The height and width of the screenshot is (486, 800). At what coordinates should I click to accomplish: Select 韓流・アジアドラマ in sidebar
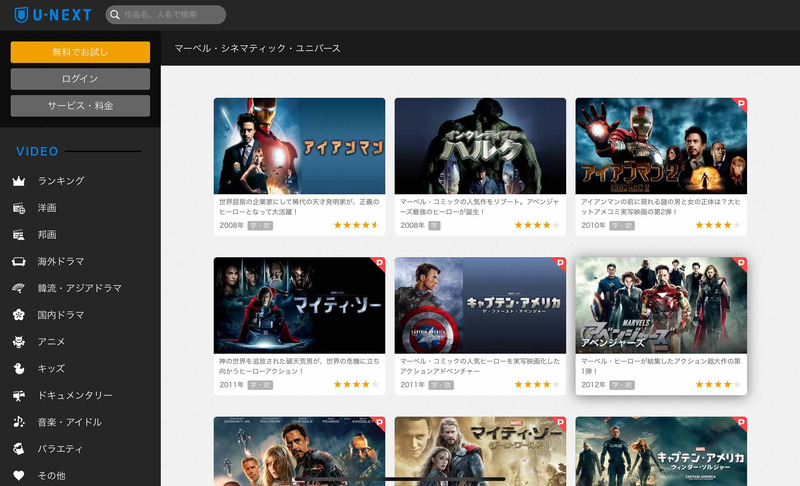80,288
